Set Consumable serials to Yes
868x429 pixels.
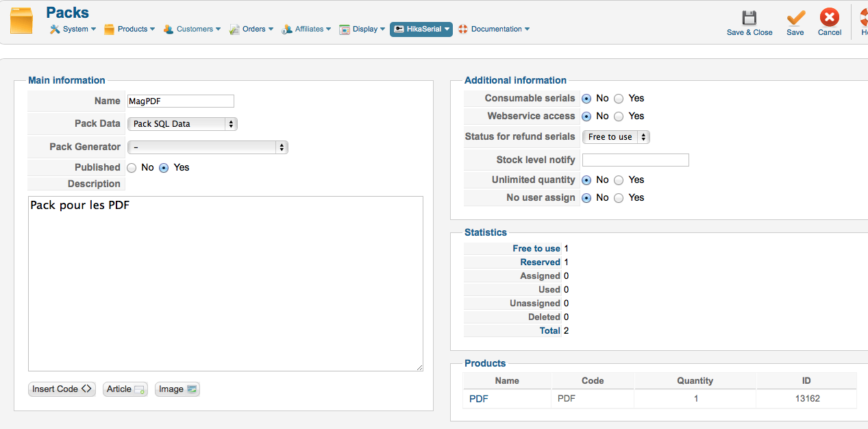click(619, 99)
